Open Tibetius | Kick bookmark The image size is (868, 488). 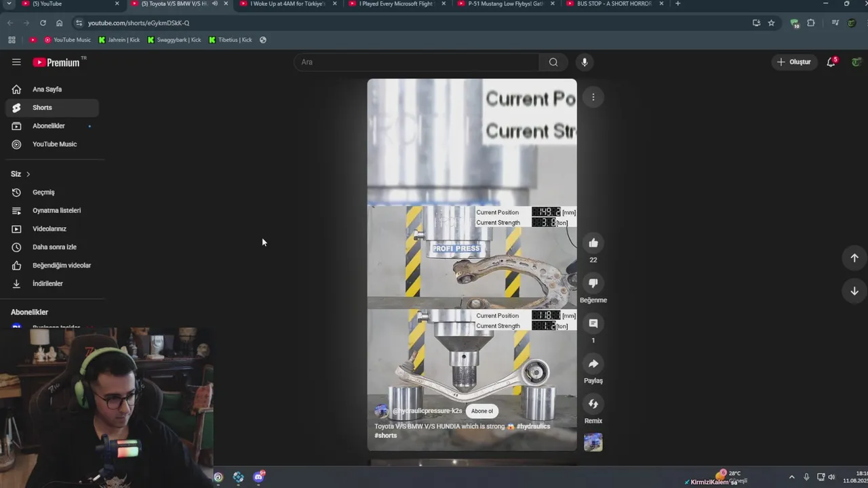point(231,39)
